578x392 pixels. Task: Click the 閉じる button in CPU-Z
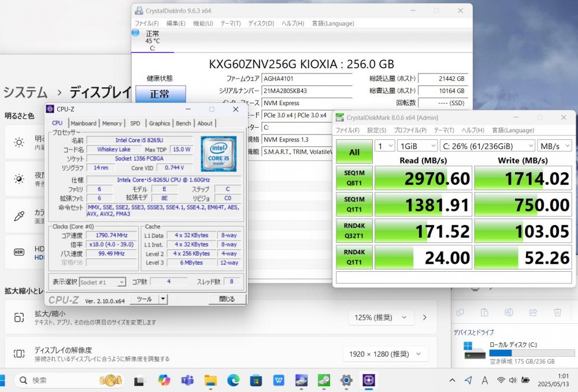click(x=227, y=299)
